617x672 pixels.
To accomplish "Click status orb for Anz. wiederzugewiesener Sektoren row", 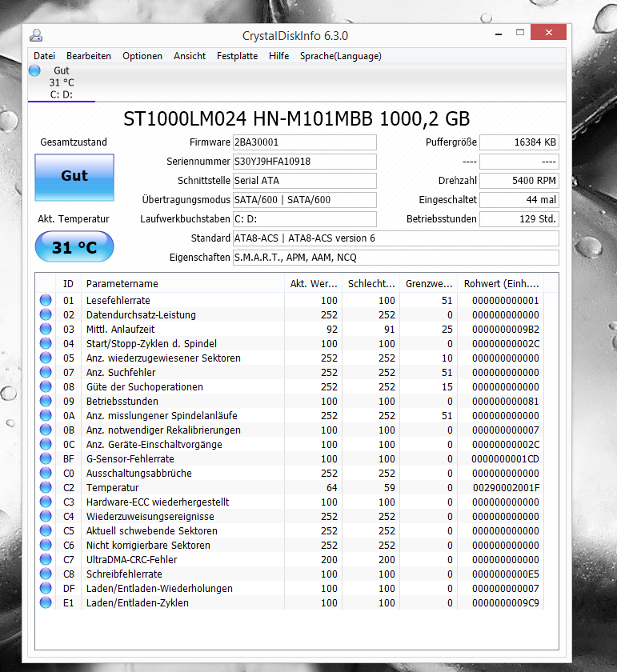I will [46, 358].
